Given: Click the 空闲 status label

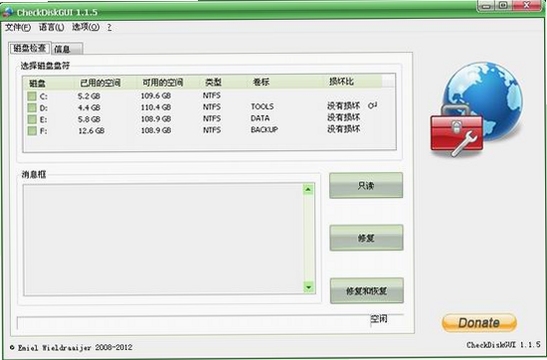Looking at the screenshot, I should pyautogui.click(x=379, y=318).
